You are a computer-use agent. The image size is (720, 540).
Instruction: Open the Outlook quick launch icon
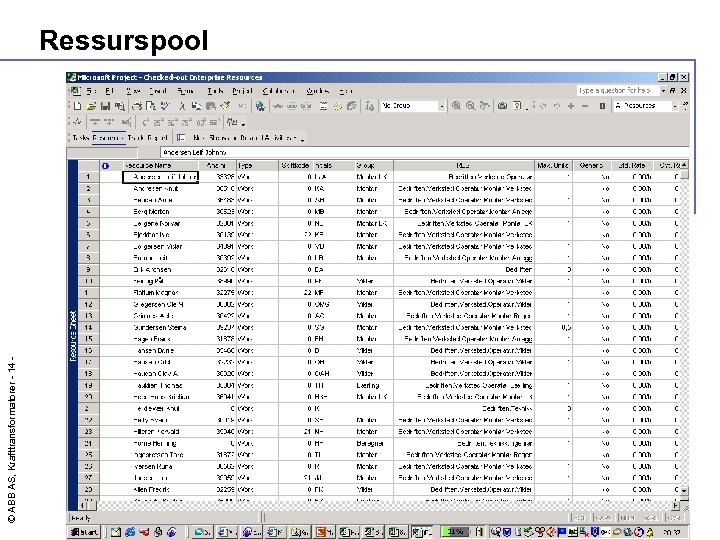click(x=116, y=532)
